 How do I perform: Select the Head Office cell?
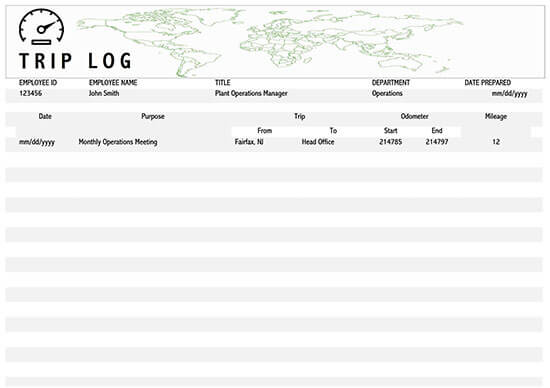click(x=318, y=142)
